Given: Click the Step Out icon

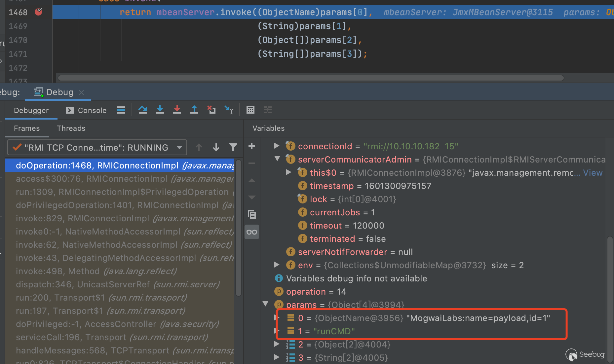Looking at the screenshot, I should [x=194, y=110].
